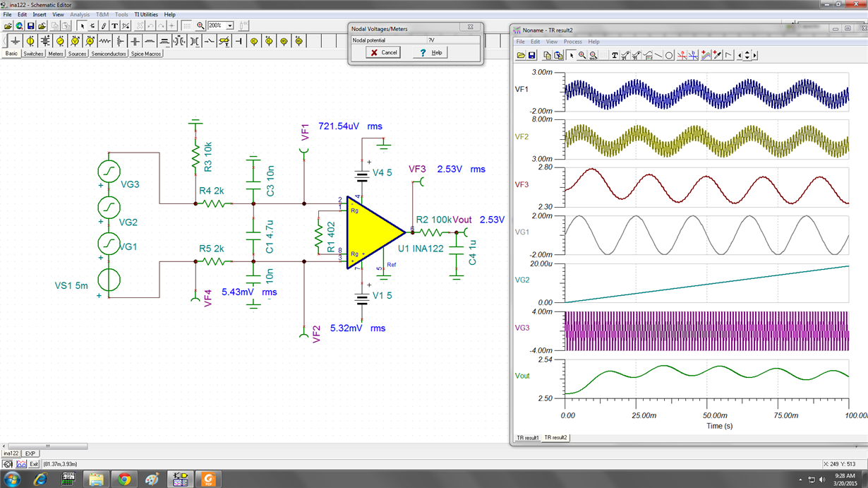Open the Sources component tab
Viewport: 868px width, 488px height.
[x=78, y=53]
